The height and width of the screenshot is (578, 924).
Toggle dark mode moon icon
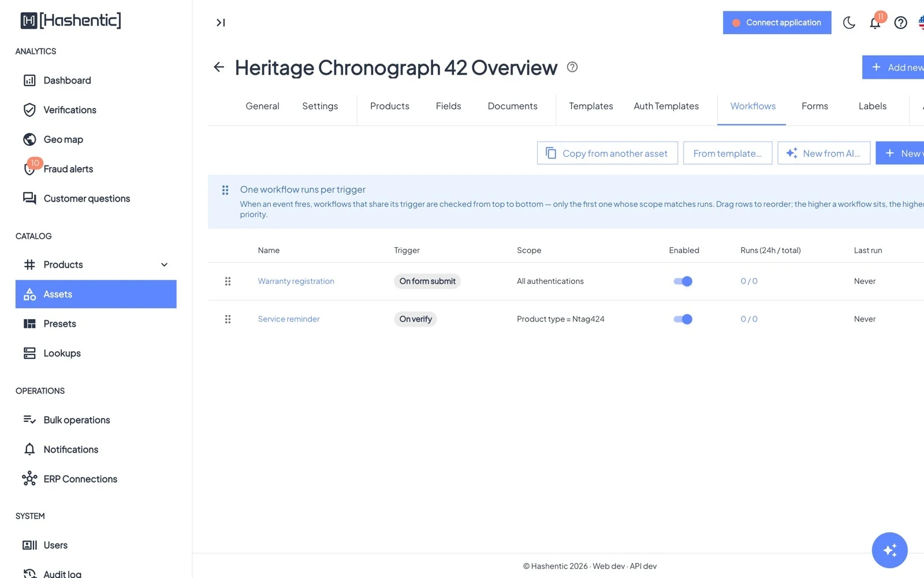[x=849, y=23]
